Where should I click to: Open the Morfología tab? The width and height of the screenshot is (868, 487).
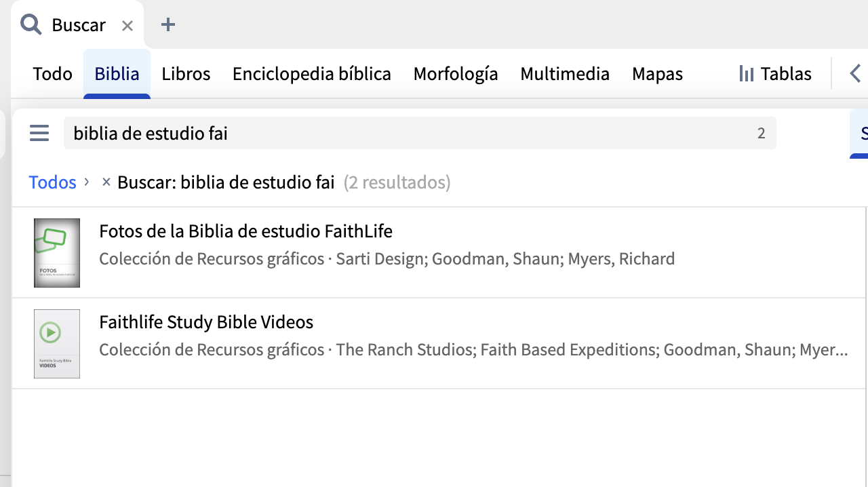tap(456, 74)
